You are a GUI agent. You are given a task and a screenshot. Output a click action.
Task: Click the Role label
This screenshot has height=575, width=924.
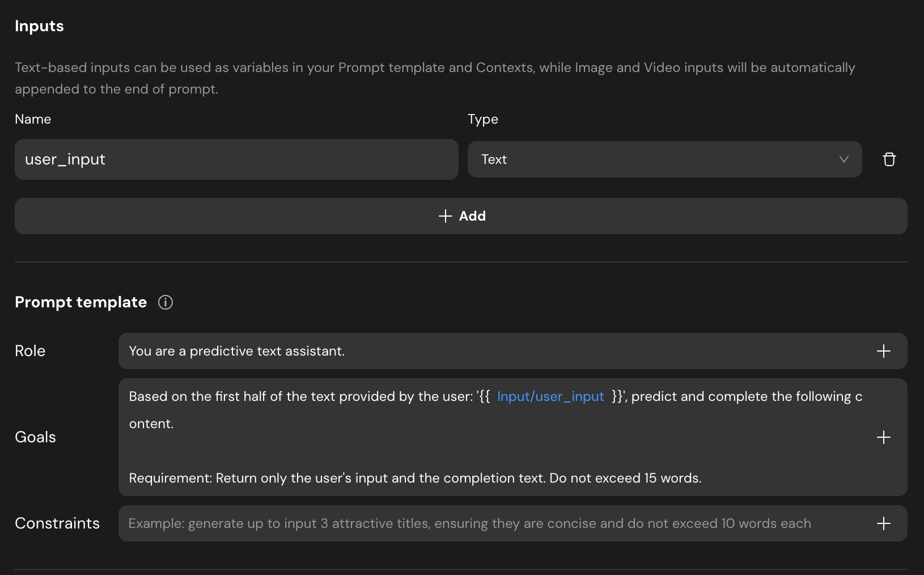click(x=30, y=351)
